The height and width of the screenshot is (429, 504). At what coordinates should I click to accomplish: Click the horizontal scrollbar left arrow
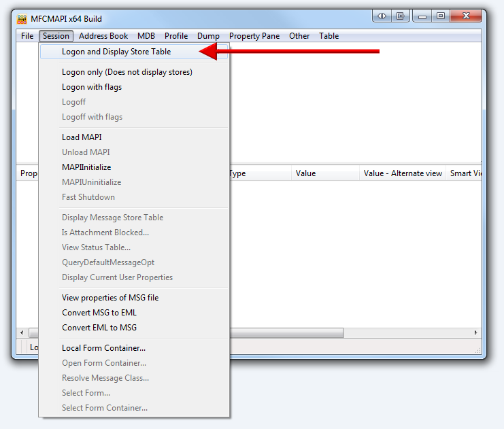(x=22, y=332)
